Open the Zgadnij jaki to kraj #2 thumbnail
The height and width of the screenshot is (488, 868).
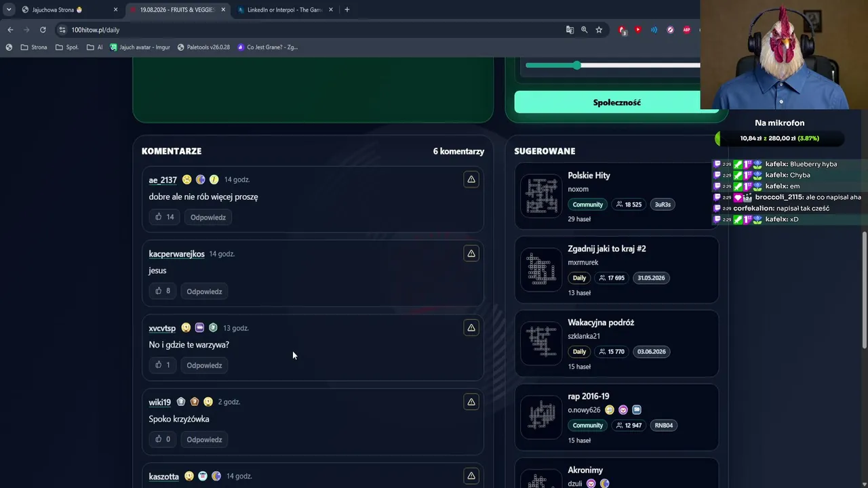[x=541, y=270]
